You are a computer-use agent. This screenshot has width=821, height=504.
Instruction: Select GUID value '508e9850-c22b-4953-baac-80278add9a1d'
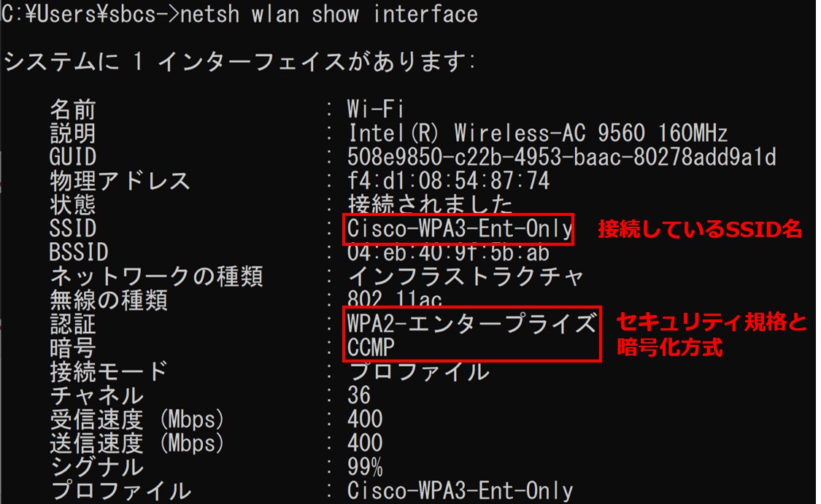(561, 157)
